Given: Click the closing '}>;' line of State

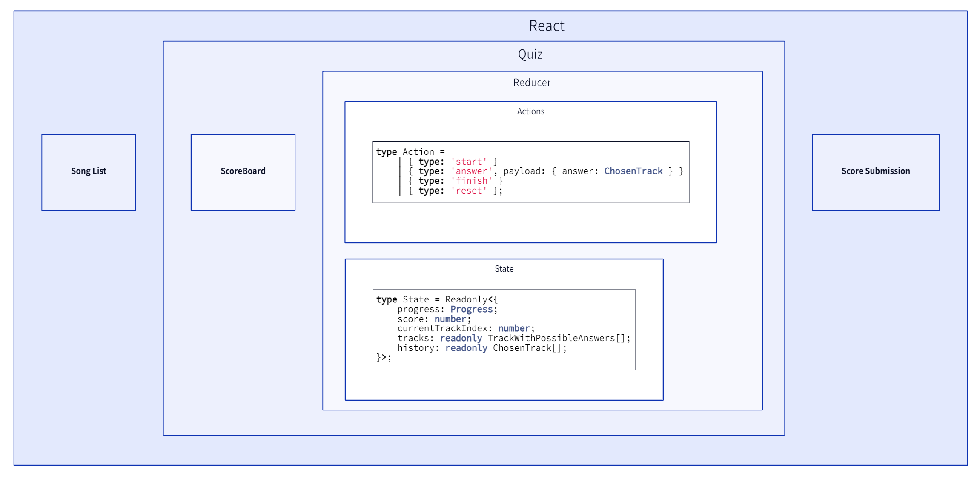Looking at the screenshot, I should 384,358.
